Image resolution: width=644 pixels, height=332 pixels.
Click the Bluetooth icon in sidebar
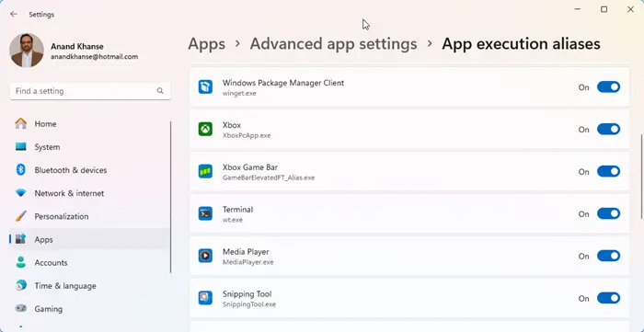click(x=20, y=169)
